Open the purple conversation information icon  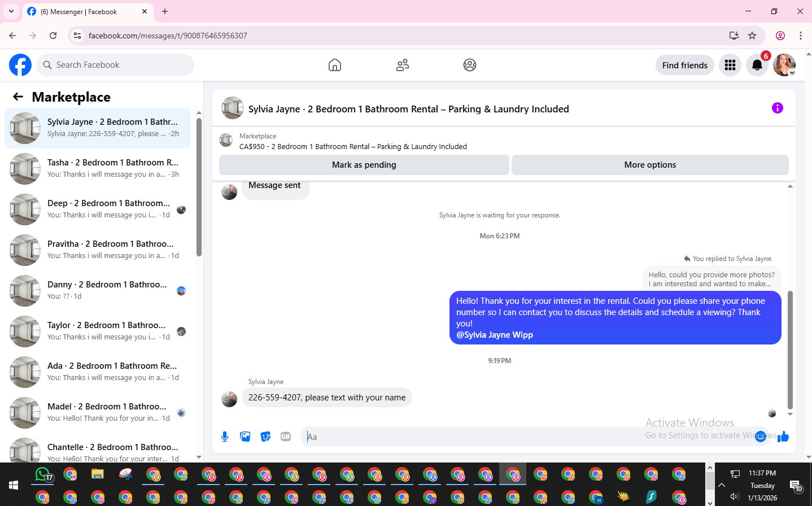(778, 108)
